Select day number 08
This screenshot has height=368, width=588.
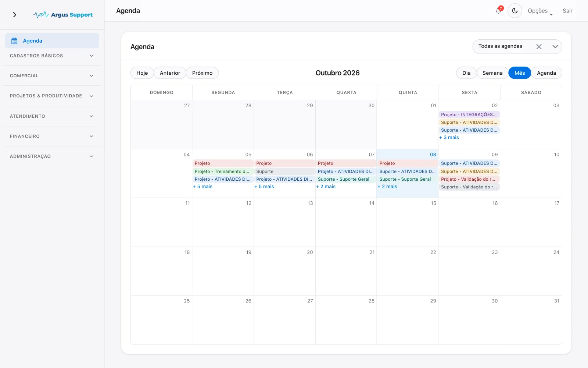(x=433, y=155)
